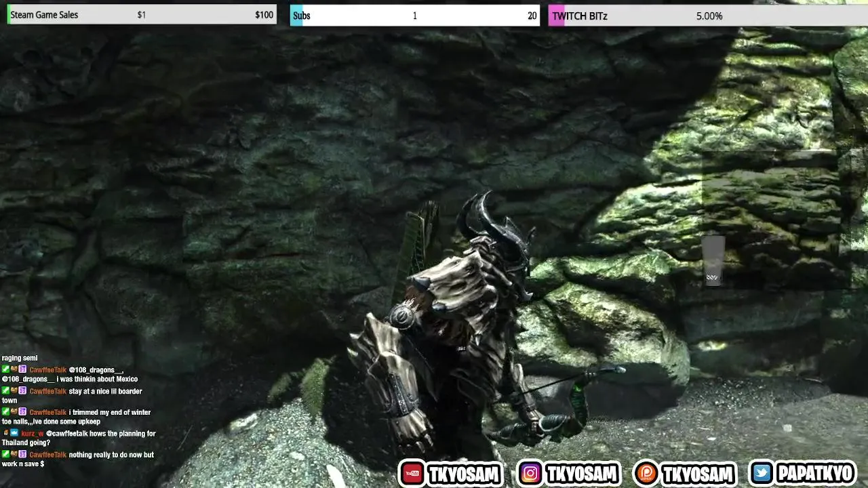This screenshot has width=868, height=488.
Task: Click username kurz_w in chat
Action: [32, 433]
